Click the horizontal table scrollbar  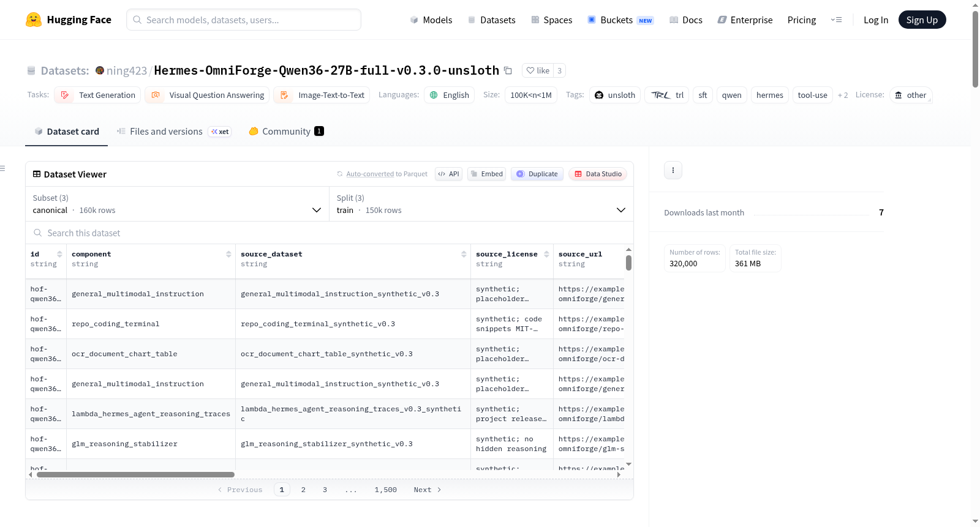[135, 474]
